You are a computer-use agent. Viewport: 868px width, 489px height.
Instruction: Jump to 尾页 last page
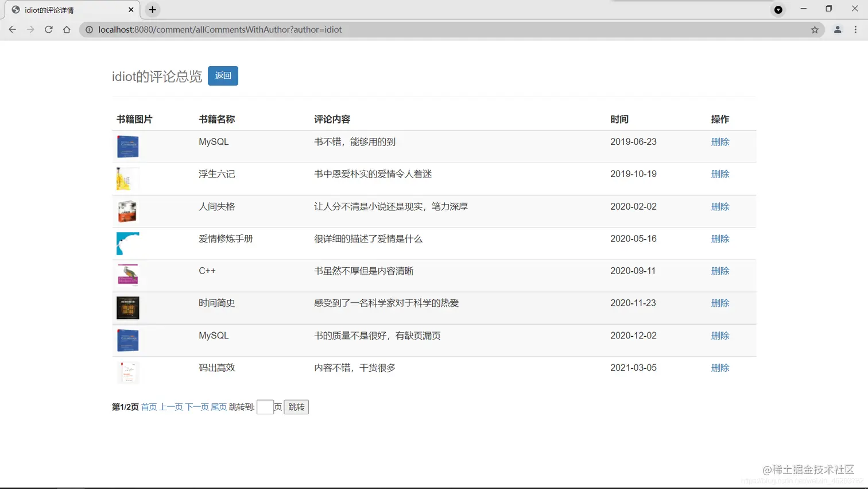220,406
